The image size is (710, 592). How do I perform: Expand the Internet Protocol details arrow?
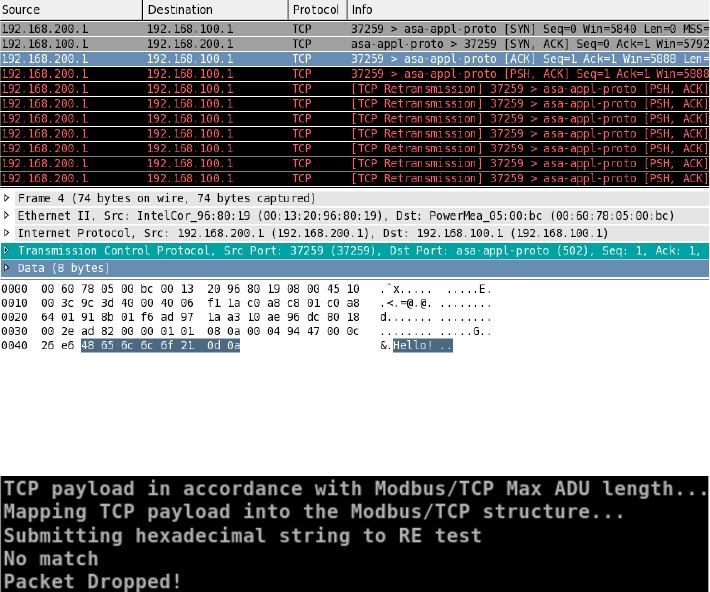[x=8, y=233]
